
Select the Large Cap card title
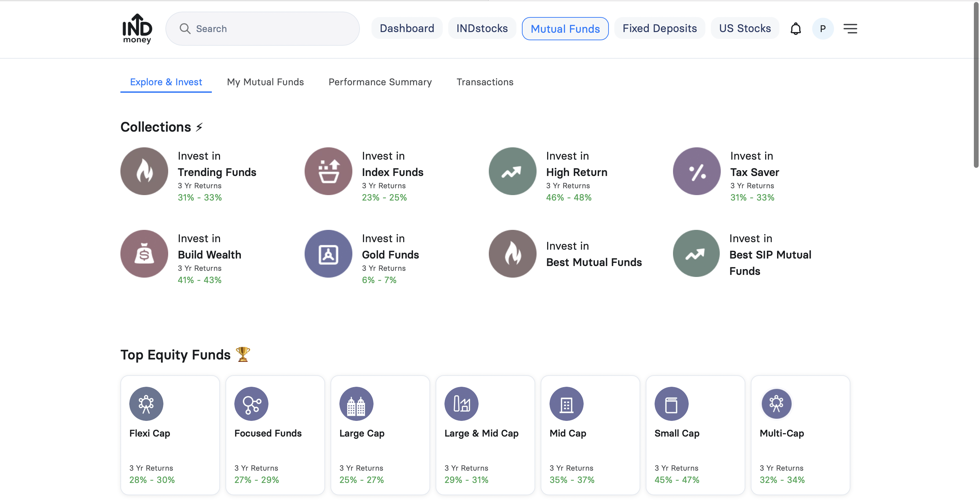[x=362, y=433]
